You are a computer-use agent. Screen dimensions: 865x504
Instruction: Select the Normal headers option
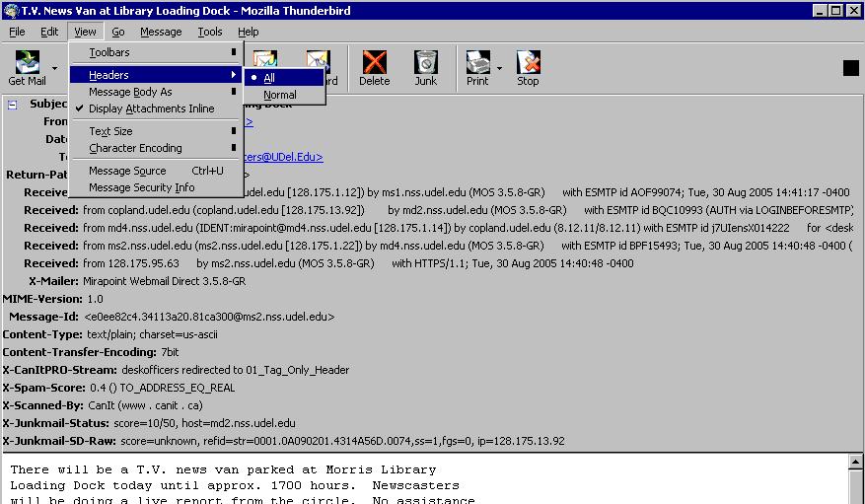click(284, 95)
